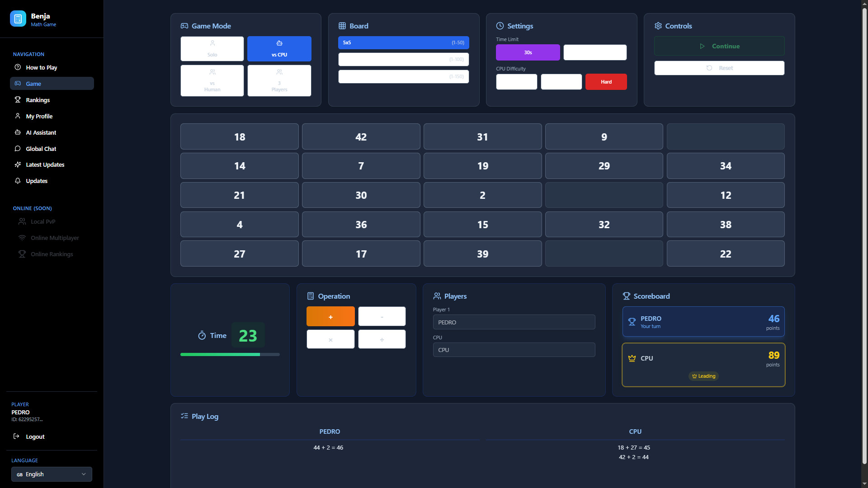Open the AI Assistant section
The height and width of the screenshot is (488, 868).
point(40,132)
